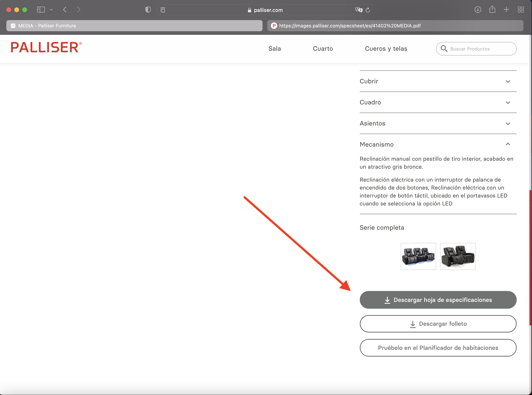Screen dimensions: 532x395
Task: Open the three-seat recliner thumbnail
Action: (x=418, y=256)
